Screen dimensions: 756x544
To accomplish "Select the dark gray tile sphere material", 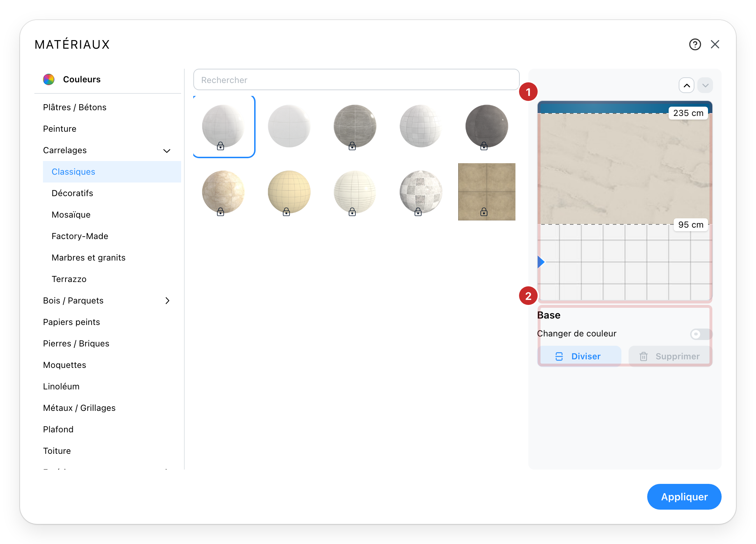I will [487, 126].
